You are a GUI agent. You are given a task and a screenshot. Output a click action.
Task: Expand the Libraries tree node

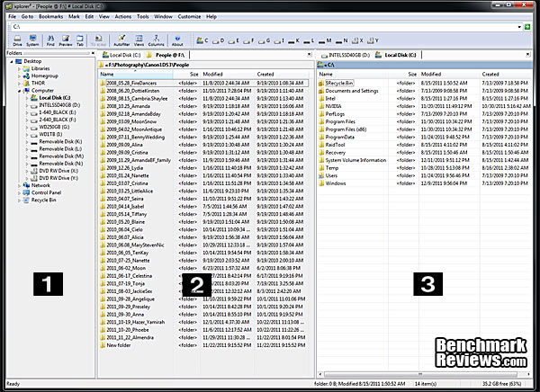(19, 69)
